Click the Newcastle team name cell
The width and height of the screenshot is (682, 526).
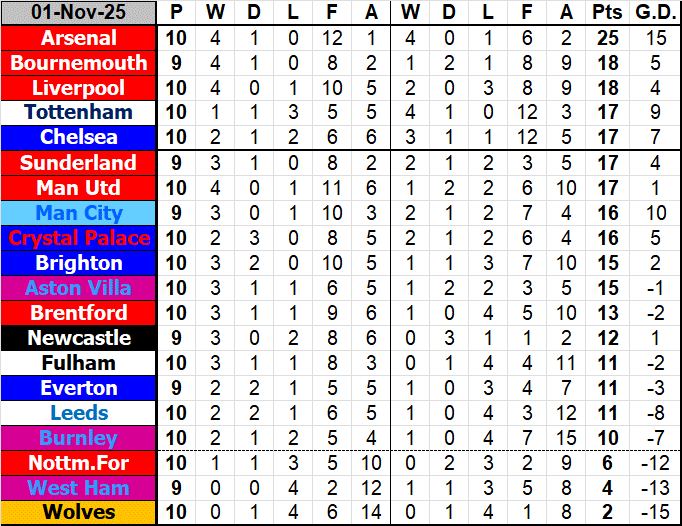(x=79, y=338)
